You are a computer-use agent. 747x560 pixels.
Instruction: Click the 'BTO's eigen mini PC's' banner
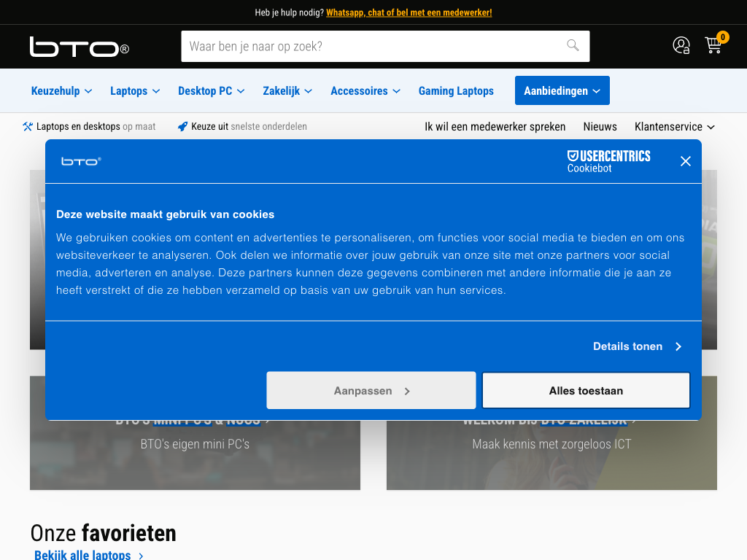tap(195, 455)
